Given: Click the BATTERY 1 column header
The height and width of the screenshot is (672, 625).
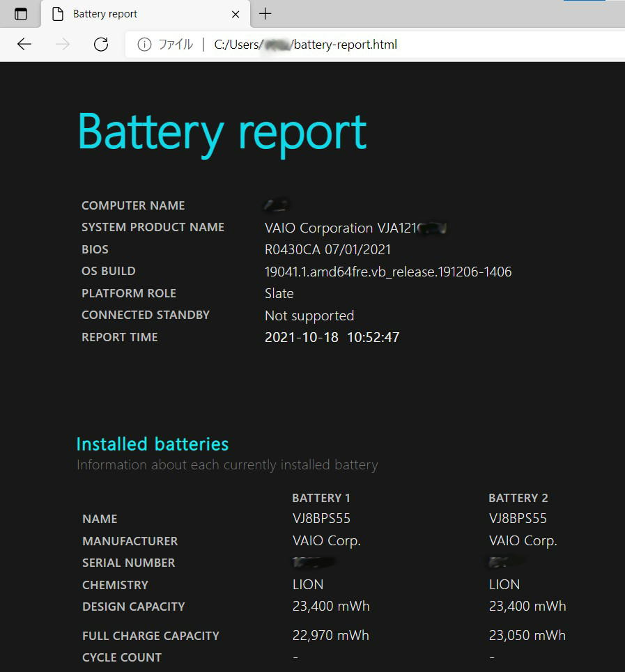Looking at the screenshot, I should click(x=321, y=498).
